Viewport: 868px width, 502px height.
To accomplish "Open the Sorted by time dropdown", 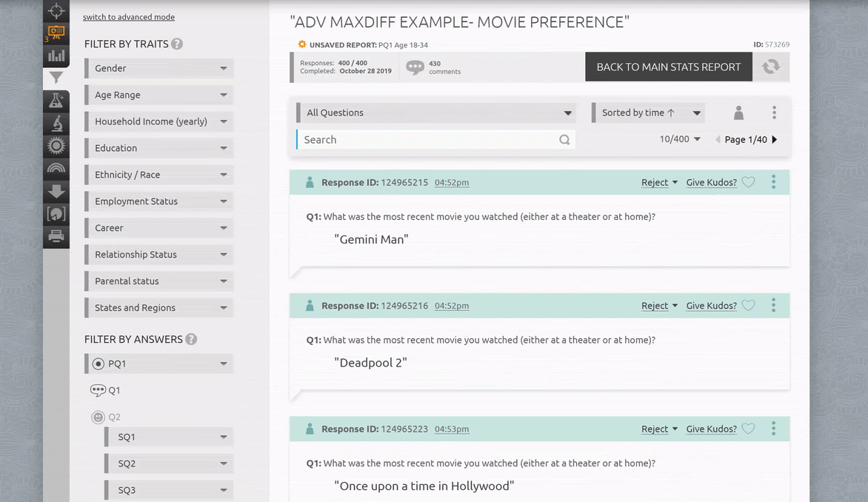I will click(648, 113).
